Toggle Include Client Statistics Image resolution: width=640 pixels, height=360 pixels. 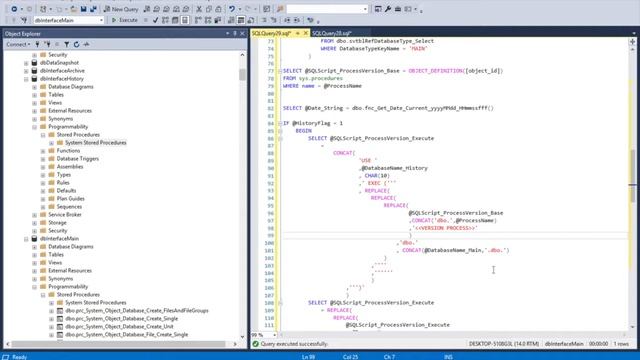[218, 20]
